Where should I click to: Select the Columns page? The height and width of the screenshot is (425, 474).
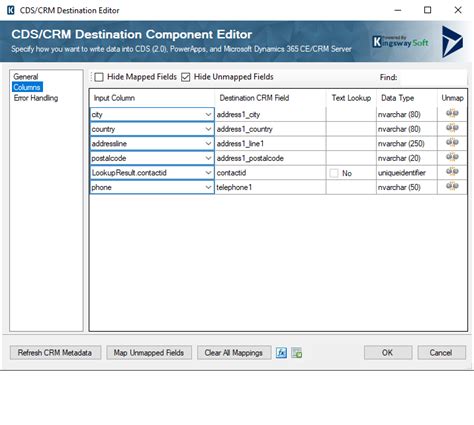(27, 87)
